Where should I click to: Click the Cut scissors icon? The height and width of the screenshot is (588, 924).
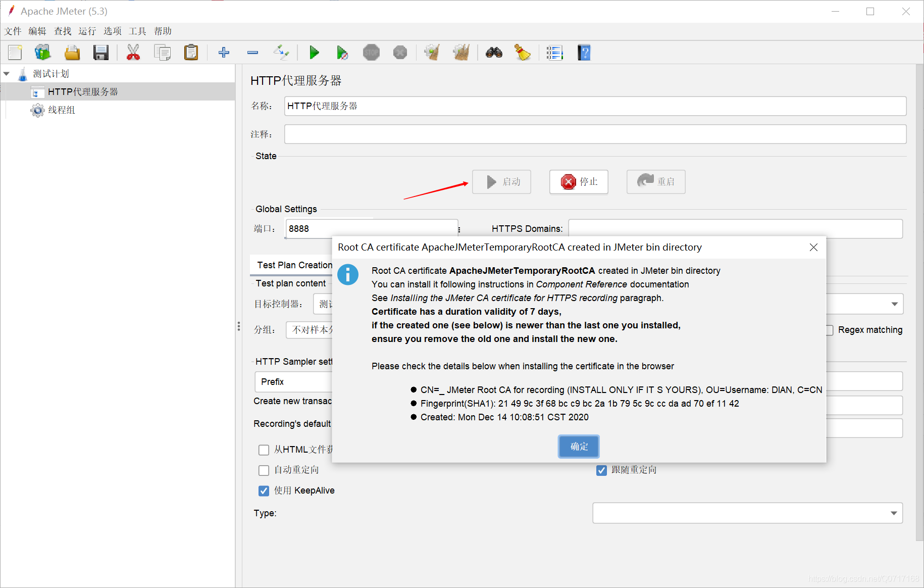point(133,53)
